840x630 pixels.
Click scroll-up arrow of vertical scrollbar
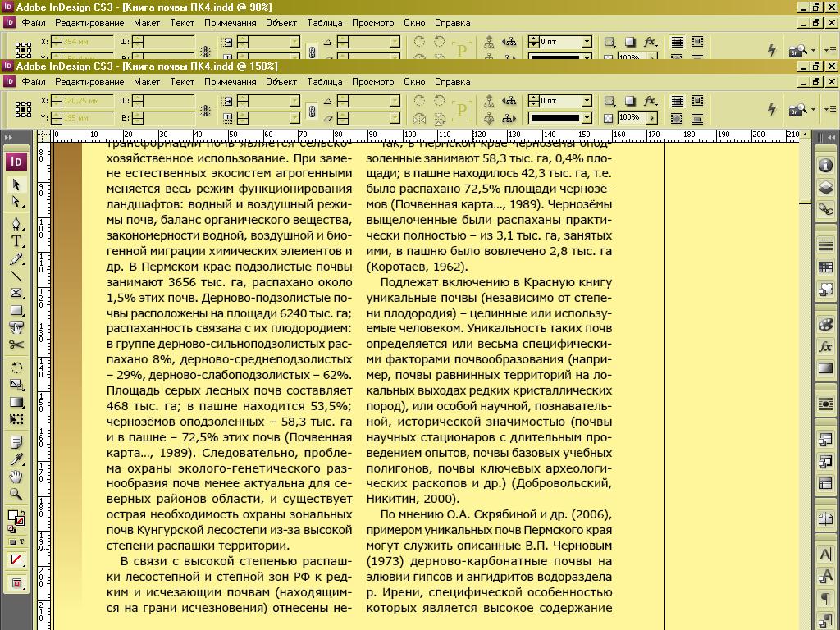[806, 135]
